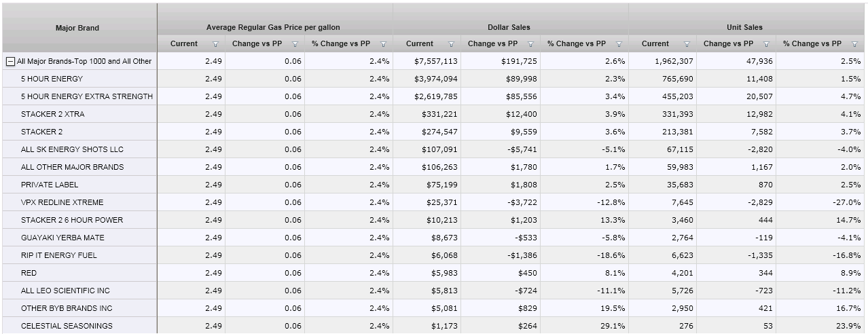Select the GUAYAKI YERBA MATE row
Screen dimensions: 868x334
62,238
